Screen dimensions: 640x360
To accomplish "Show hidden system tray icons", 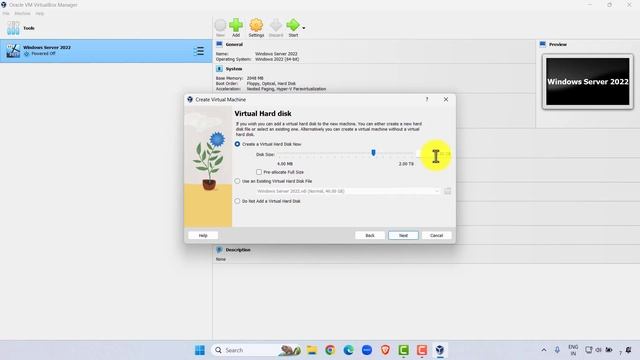I will [x=544, y=350].
